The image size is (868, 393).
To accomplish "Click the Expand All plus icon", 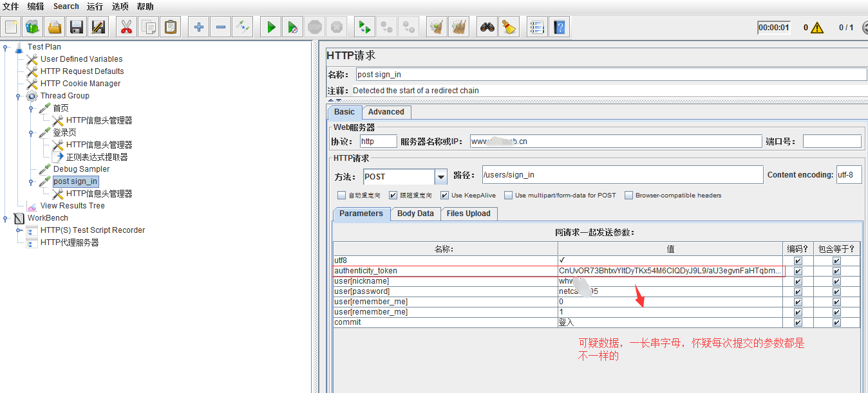I will [198, 27].
